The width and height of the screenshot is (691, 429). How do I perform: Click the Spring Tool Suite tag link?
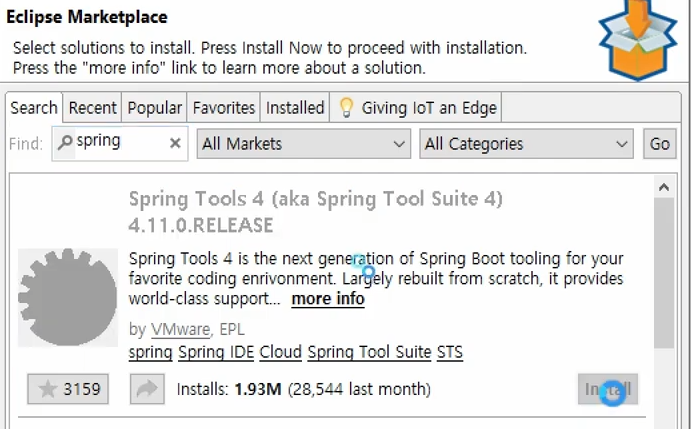pyautogui.click(x=369, y=352)
